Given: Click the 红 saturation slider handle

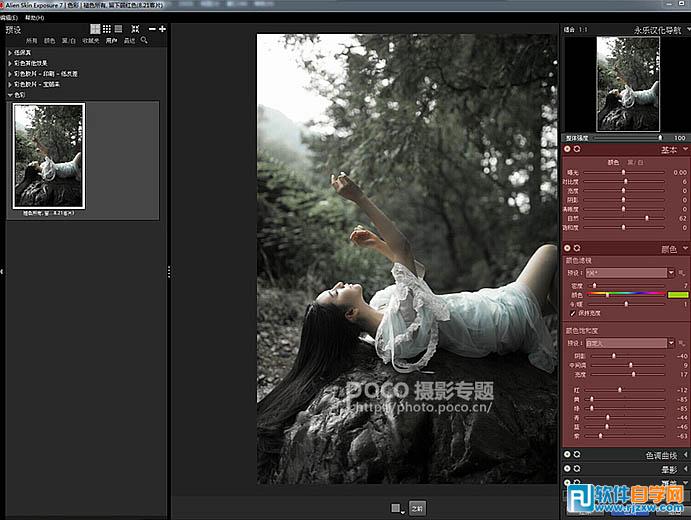Looking at the screenshot, I should click(620, 390).
